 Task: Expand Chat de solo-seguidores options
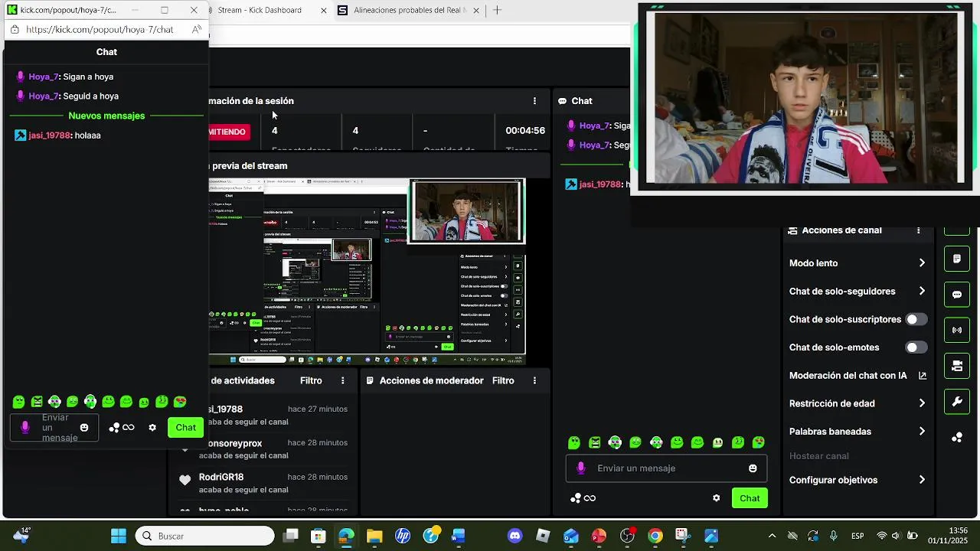[922, 292]
